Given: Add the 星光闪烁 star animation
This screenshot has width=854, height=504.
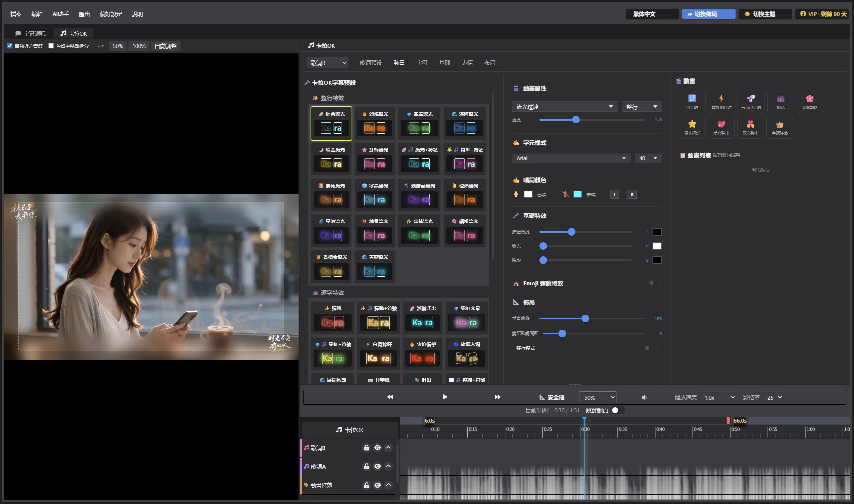Looking at the screenshot, I should coord(692,127).
